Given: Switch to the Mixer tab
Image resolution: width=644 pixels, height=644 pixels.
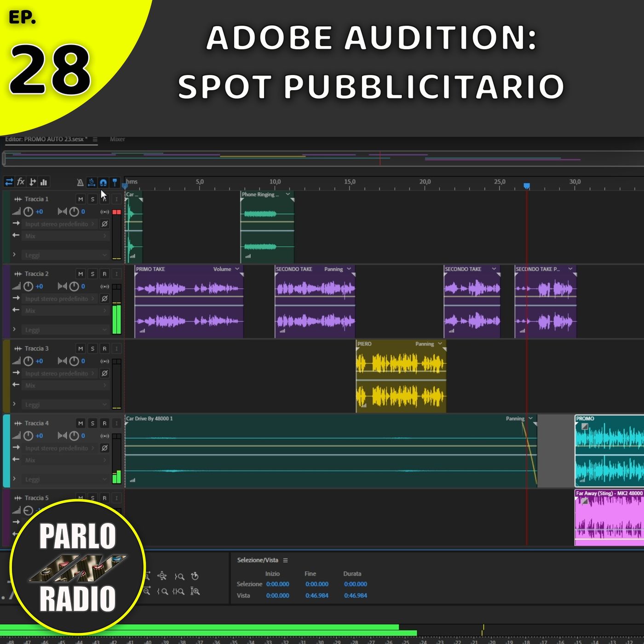Looking at the screenshot, I should 117,139.
